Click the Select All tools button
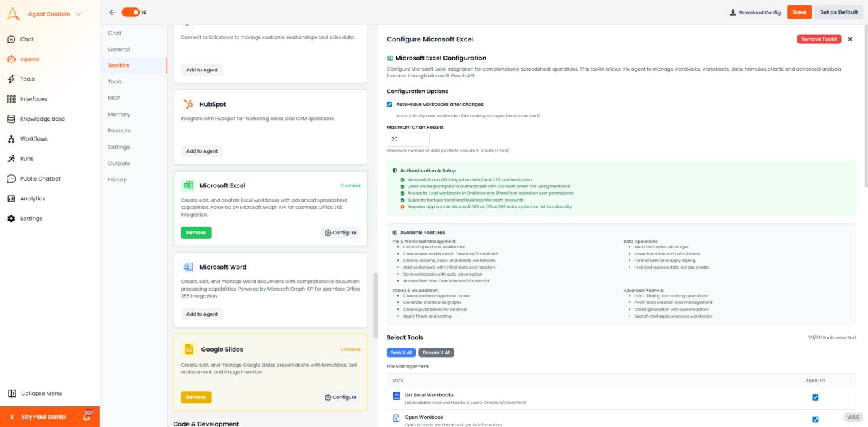This screenshot has height=427, width=868. [401, 352]
